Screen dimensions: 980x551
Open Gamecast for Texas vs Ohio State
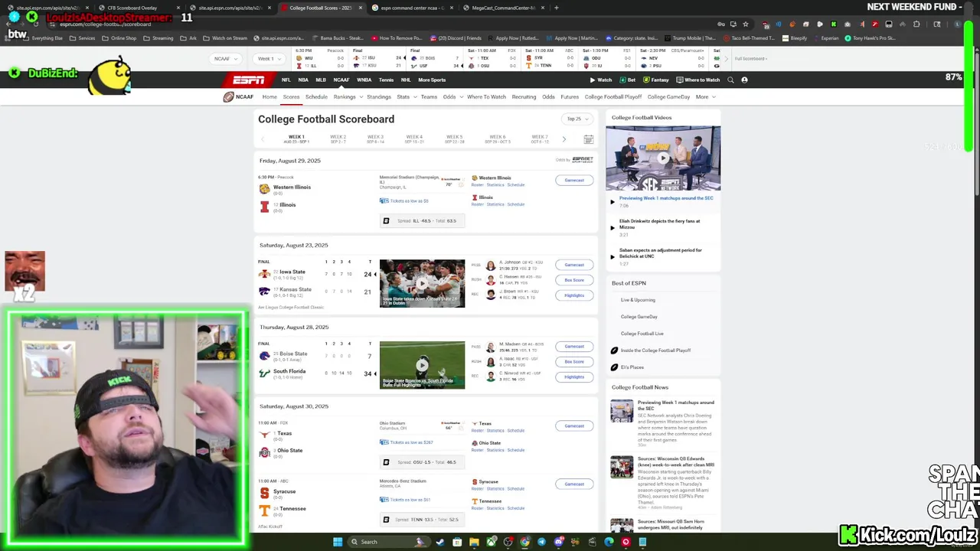[574, 426]
